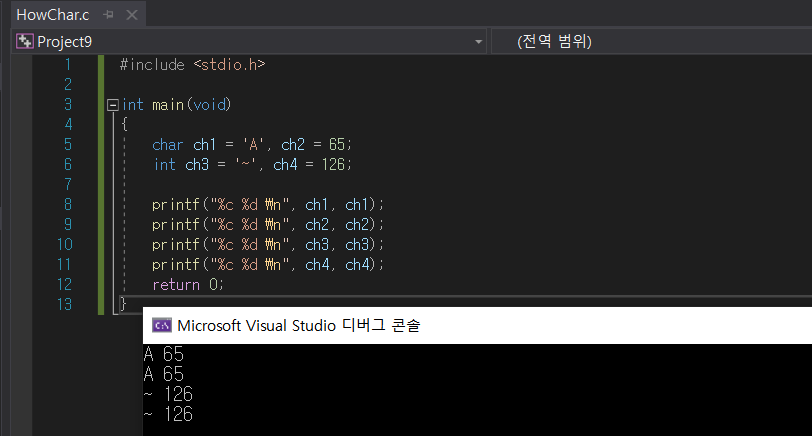
Task: Click the debug console window icon
Action: pyautogui.click(x=162, y=325)
